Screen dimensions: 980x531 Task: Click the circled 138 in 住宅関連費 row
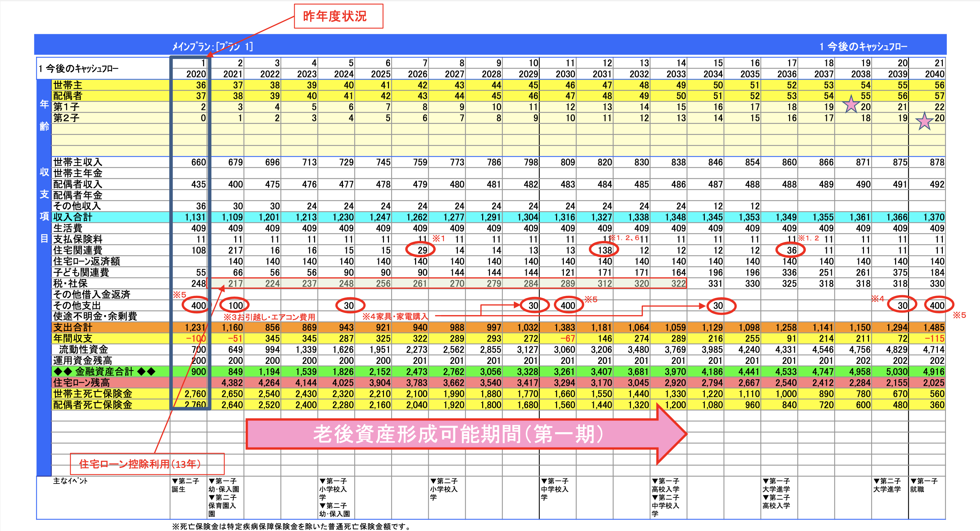point(604,250)
